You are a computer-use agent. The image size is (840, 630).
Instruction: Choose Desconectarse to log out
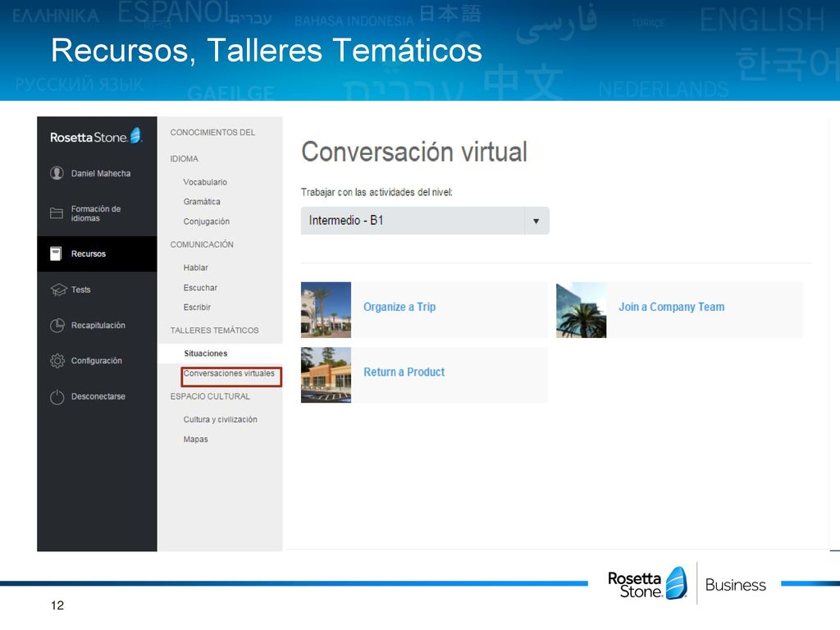tap(97, 396)
